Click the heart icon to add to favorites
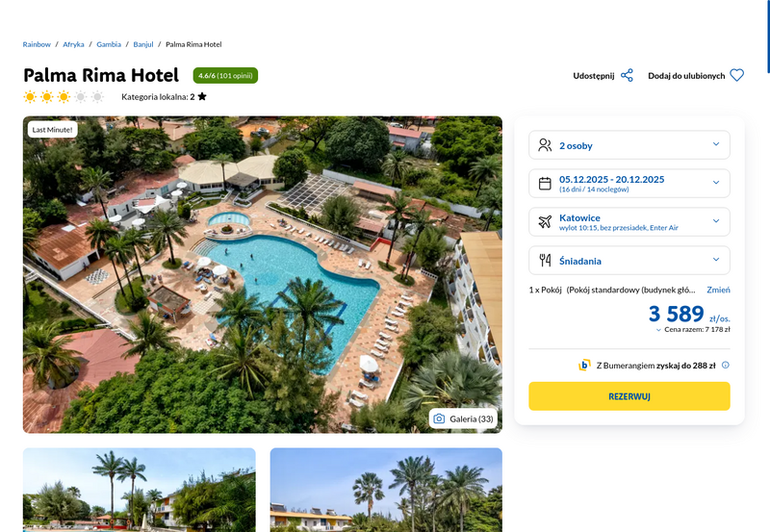The image size is (770, 532). 736,76
